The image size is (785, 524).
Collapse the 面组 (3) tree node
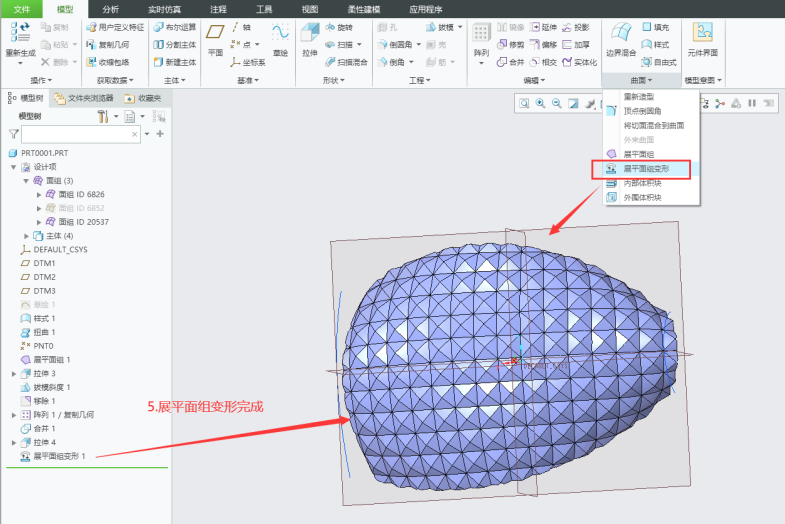[x=26, y=181]
